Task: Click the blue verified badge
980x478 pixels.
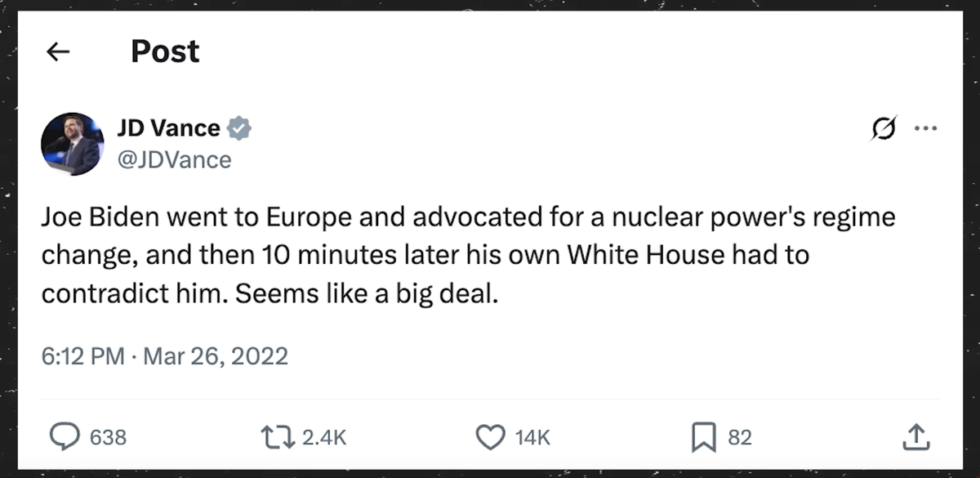Action: click(x=239, y=128)
